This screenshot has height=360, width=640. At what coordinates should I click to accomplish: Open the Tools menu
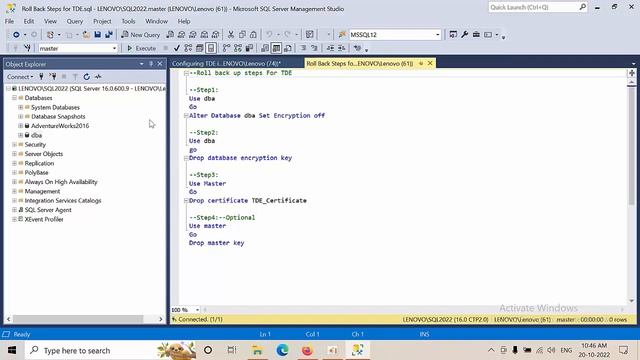click(x=128, y=21)
